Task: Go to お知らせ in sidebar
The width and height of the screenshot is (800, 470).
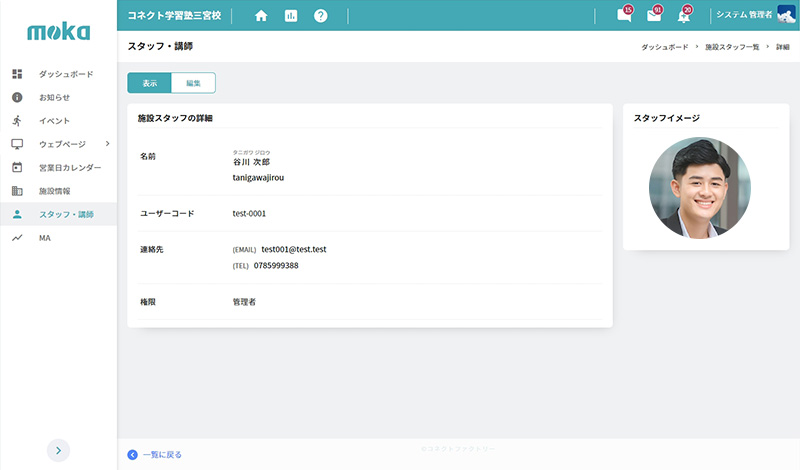Action: 54,97
